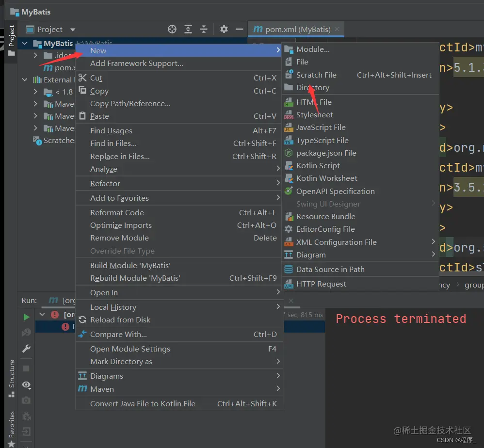The height and width of the screenshot is (448, 484).
Task: Expand Mark Directory as submenu
Action: tap(179, 361)
